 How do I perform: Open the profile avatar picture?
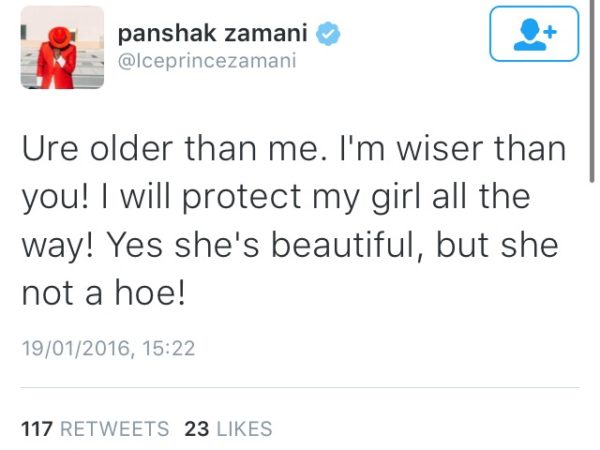click(62, 47)
